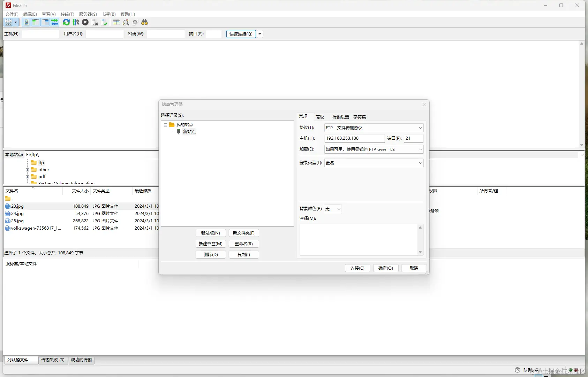Click the parent folder '..' icon
Viewport: 588px width, 377px height.
pyautogui.click(x=8, y=199)
